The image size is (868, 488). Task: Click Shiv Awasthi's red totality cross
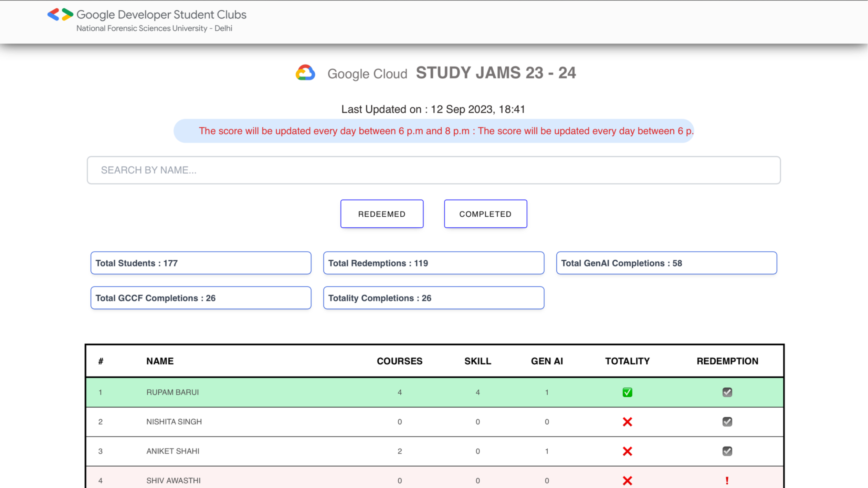tap(627, 481)
